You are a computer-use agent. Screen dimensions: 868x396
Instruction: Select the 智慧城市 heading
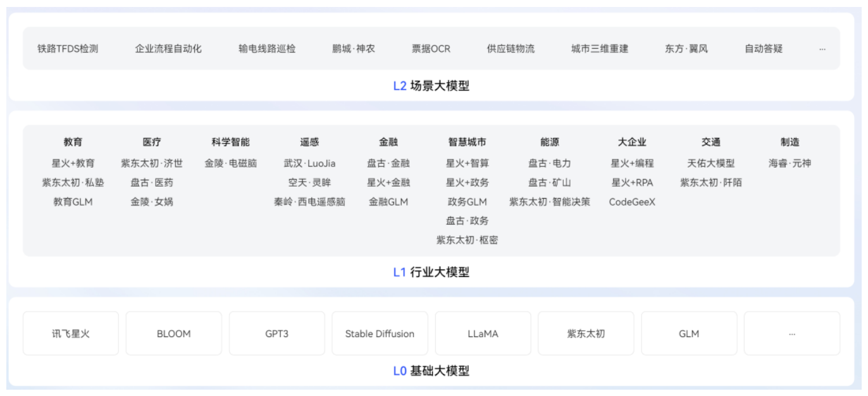468,142
